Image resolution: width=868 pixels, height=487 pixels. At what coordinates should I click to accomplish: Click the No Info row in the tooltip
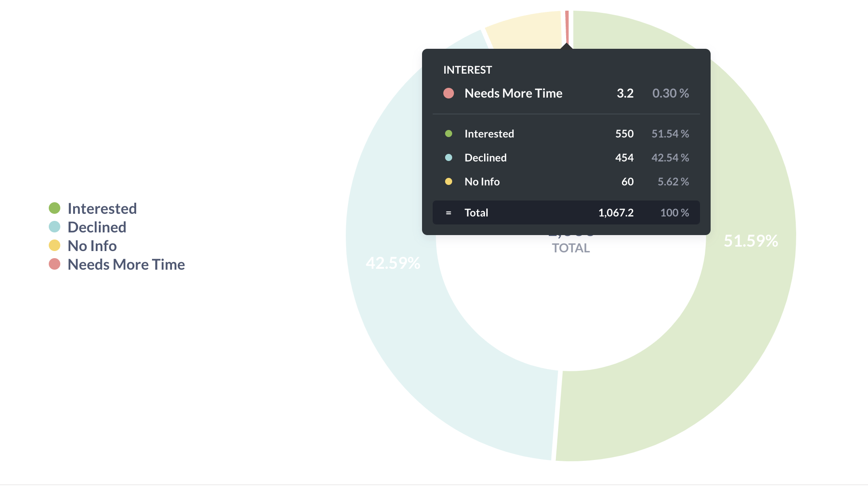566,181
